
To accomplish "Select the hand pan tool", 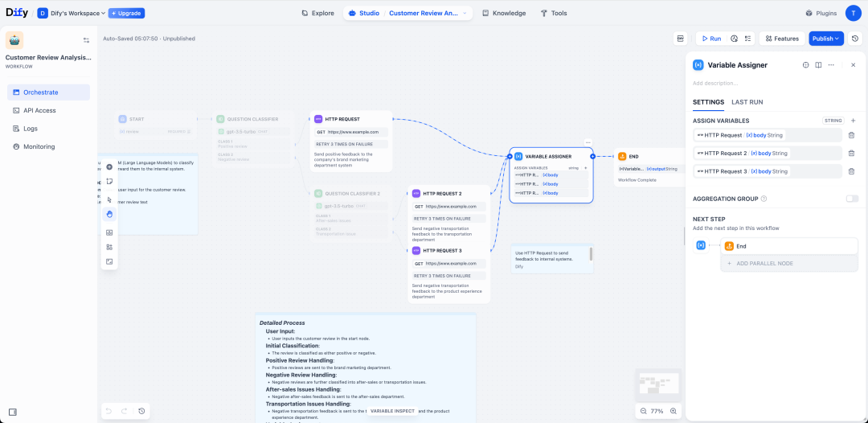I will 109,214.
